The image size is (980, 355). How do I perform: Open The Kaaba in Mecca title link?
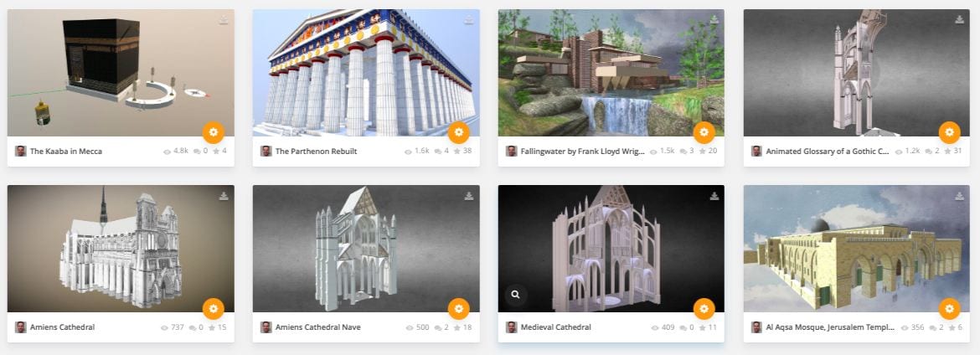pos(66,152)
